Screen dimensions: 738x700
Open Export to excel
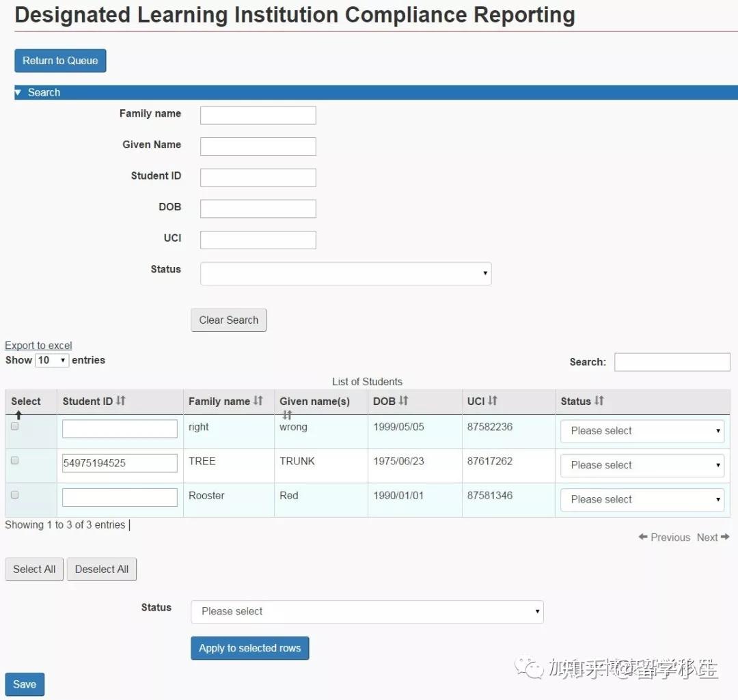[38, 346]
